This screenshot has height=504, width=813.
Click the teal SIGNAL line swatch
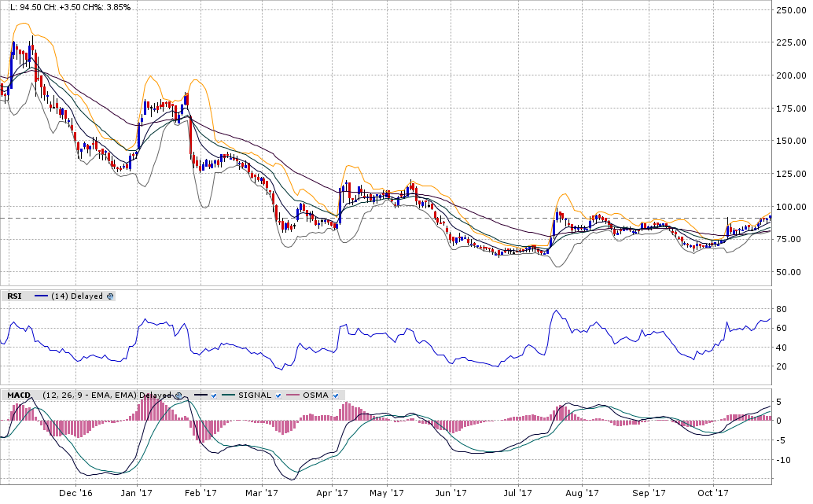[x=229, y=395]
